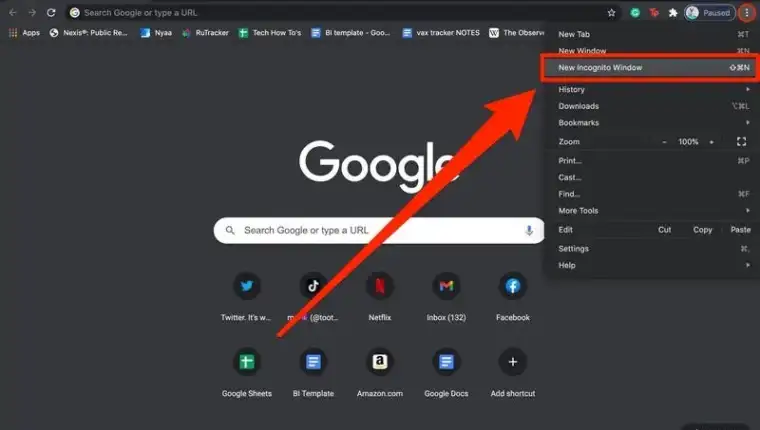
Task: Click Cut in the Edit row
Action: [x=665, y=229]
